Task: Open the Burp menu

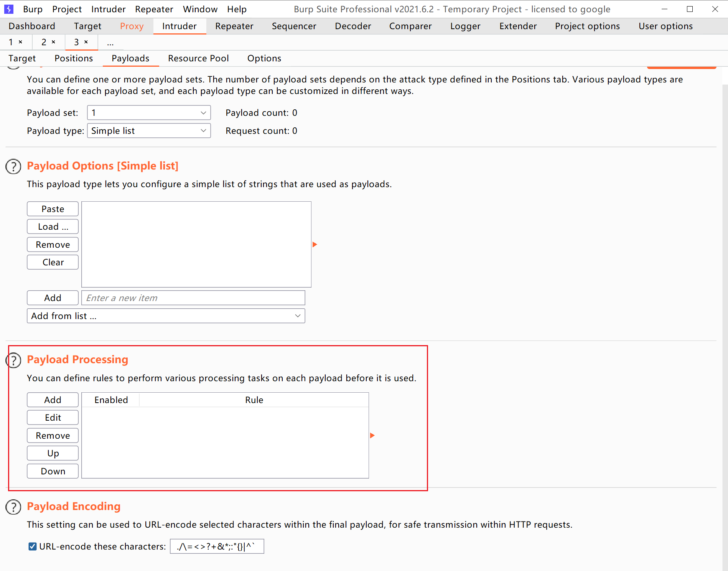Action: point(33,9)
